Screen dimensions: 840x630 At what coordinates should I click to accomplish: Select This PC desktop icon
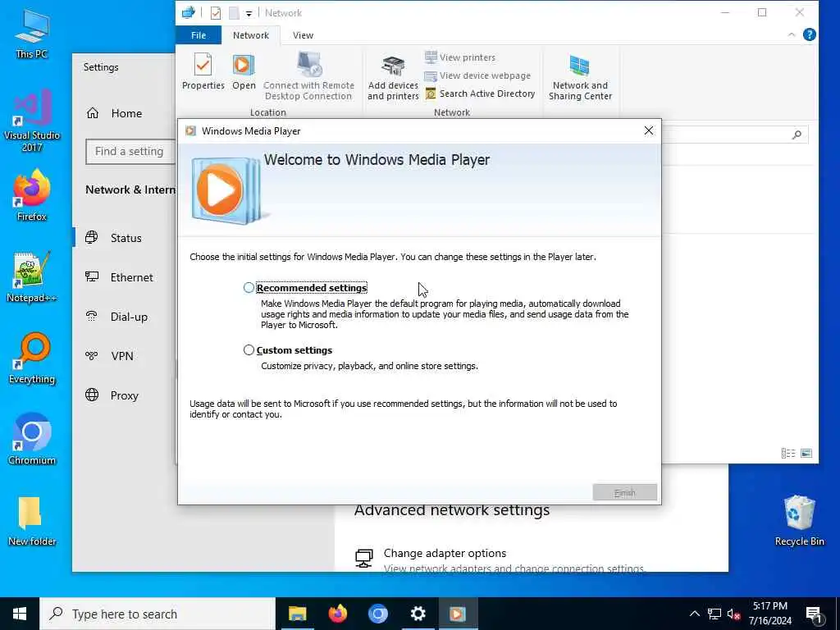tap(32, 34)
